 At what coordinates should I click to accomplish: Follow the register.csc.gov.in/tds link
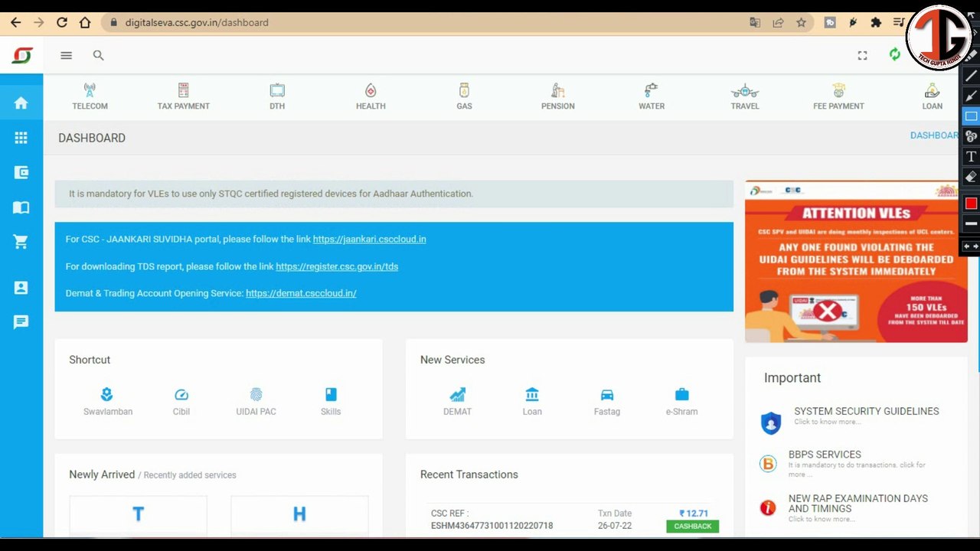tap(337, 266)
